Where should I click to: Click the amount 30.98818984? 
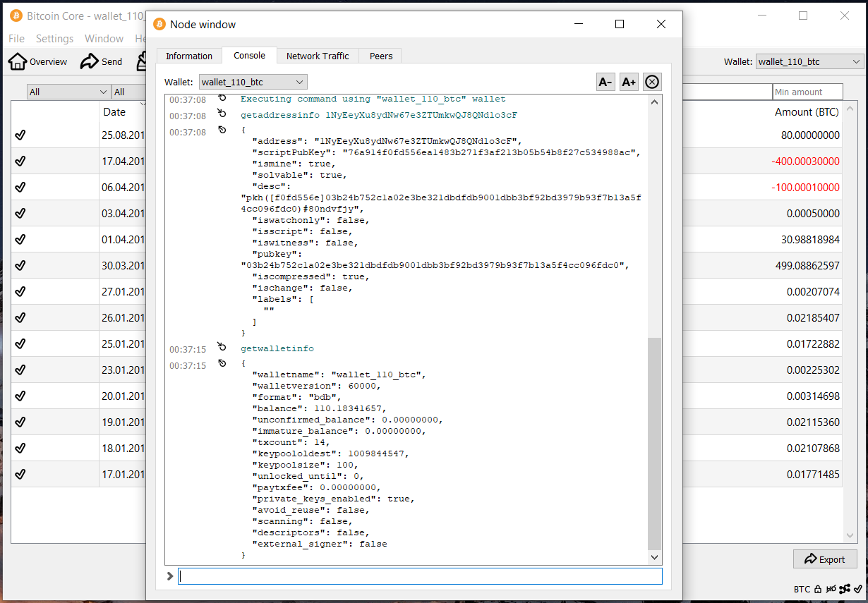pos(810,240)
